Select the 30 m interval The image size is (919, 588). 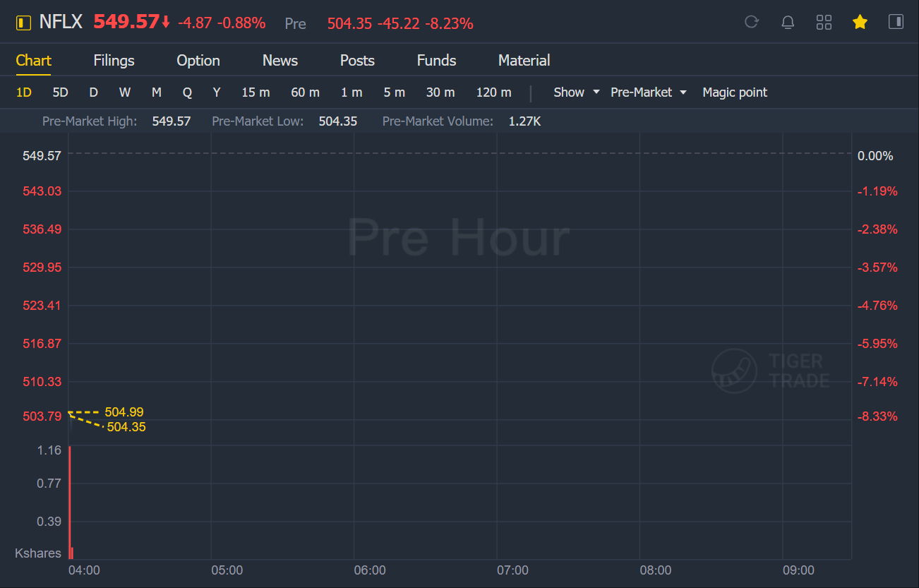pos(440,92)
